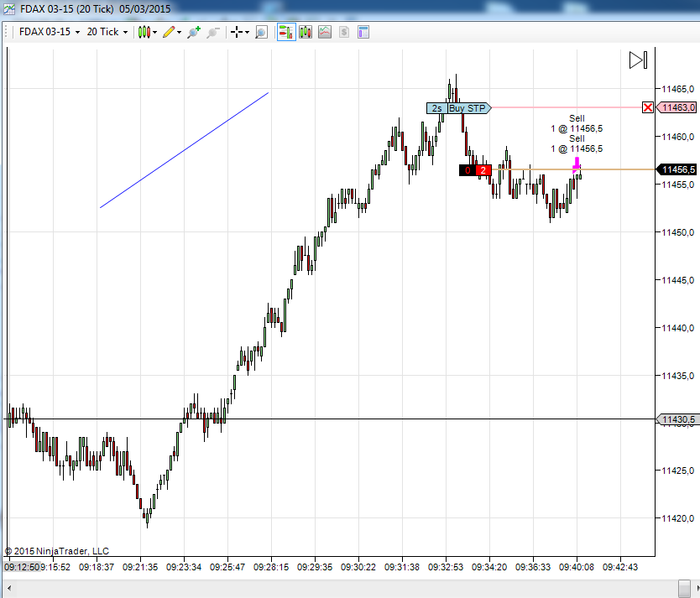Screen dimensions: 700x598
Task: Click the horizontal scrollbar left arrow
Action: pos(9,588)
